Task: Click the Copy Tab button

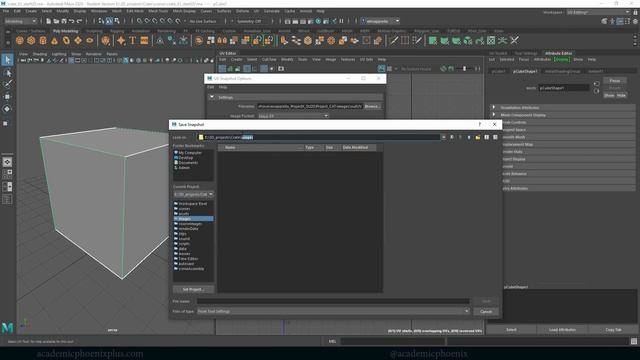Action: 613,330
